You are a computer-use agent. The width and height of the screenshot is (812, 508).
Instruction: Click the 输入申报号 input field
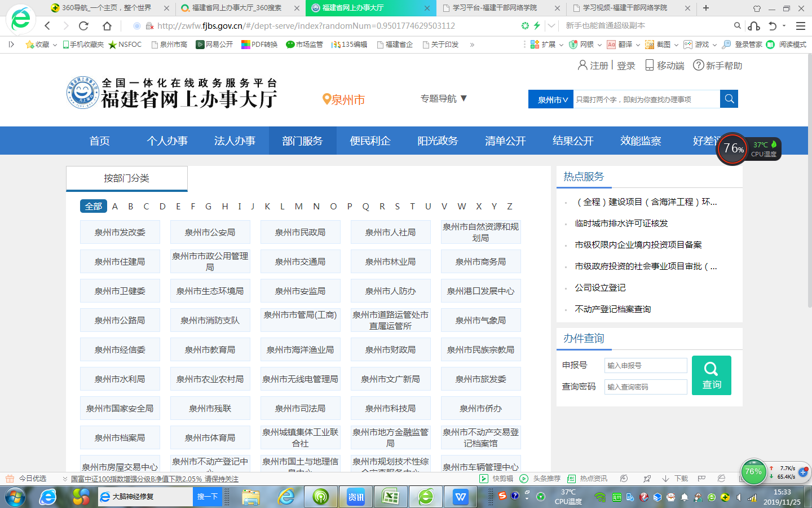(x=645, y=366)
